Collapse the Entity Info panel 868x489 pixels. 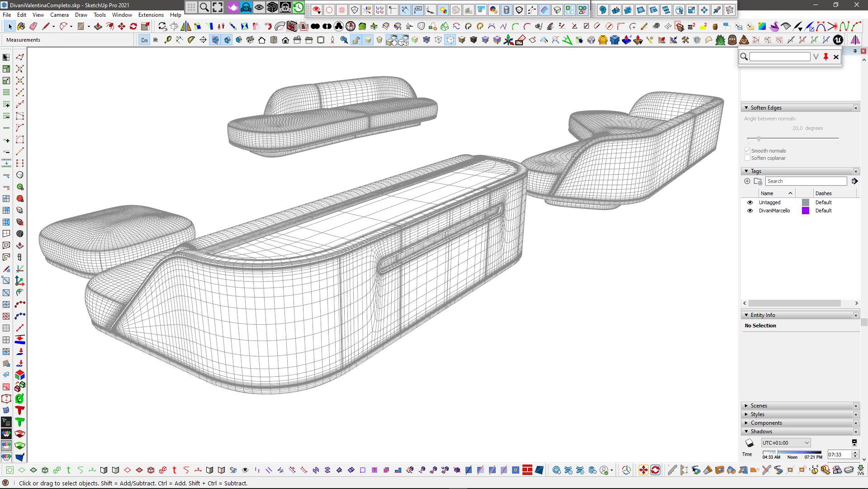pyautogui.click(x=746, y=315)
